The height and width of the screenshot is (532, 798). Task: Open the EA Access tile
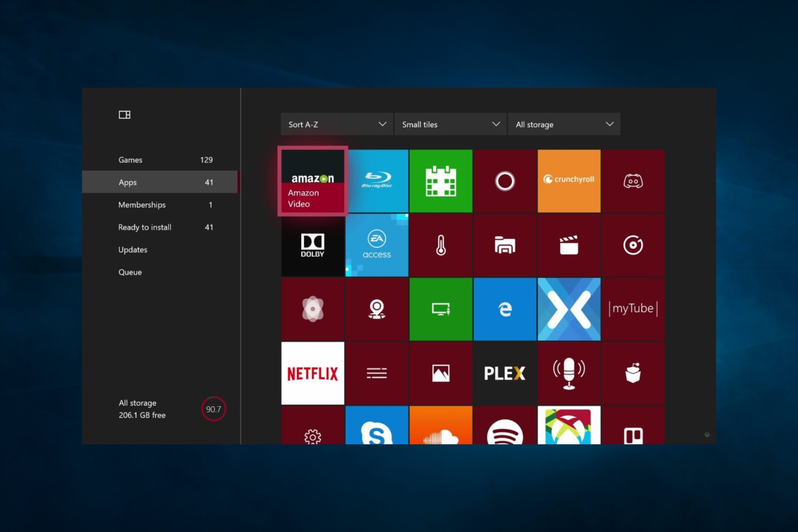[x=377, y=245]
